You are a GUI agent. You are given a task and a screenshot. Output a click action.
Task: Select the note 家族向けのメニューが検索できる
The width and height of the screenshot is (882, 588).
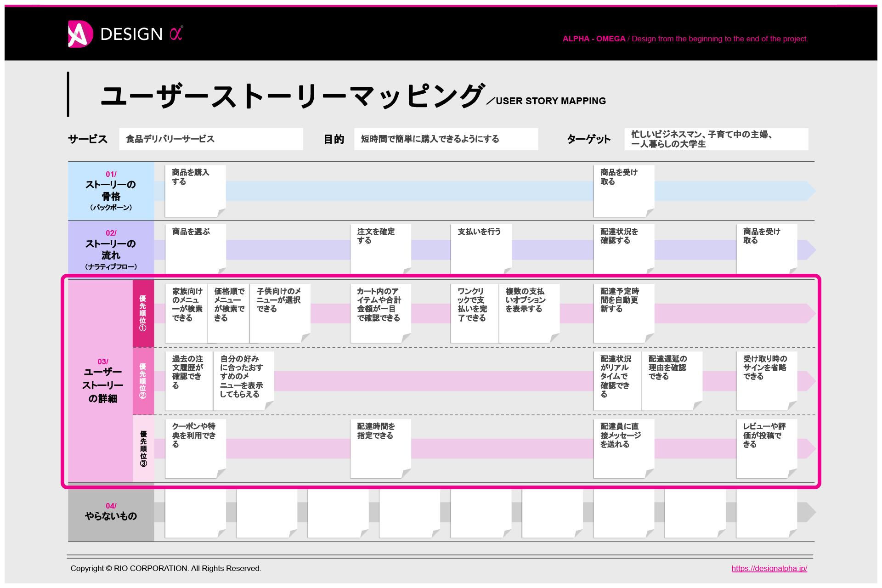tap(186, 313)
